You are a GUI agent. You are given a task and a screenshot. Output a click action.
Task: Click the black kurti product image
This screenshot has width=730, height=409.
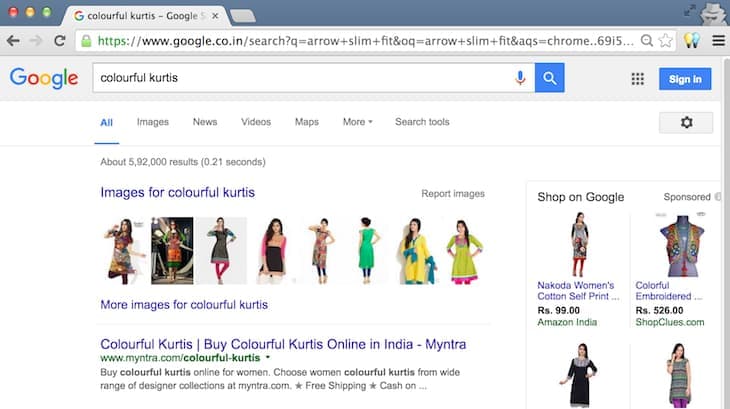click(579, 375)
